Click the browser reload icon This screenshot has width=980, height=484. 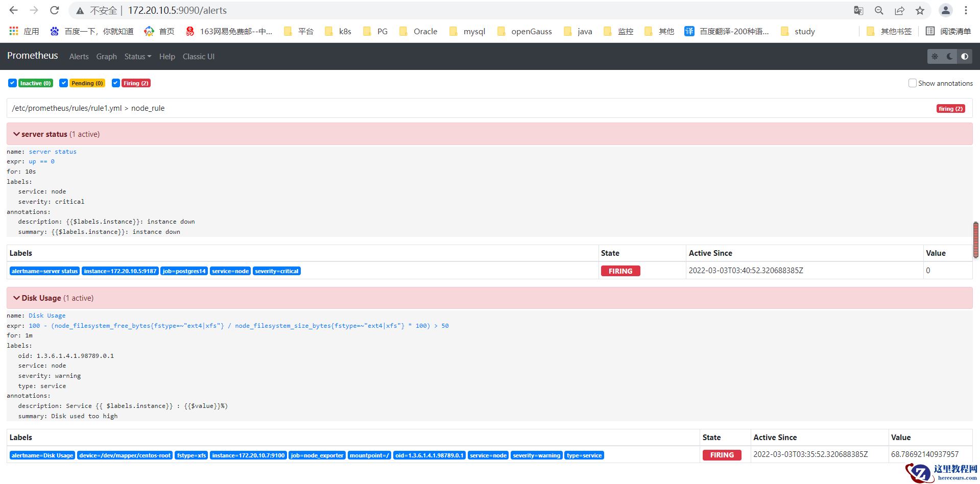pyautogui.click(x=55, y=11)
